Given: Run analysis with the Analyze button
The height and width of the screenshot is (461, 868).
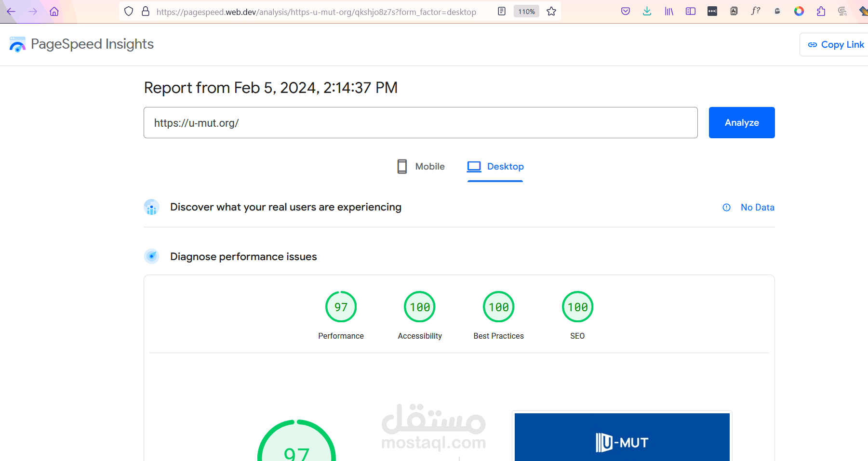Looking at the screenshot, I should pyautogui.click(x=742, y=123).
